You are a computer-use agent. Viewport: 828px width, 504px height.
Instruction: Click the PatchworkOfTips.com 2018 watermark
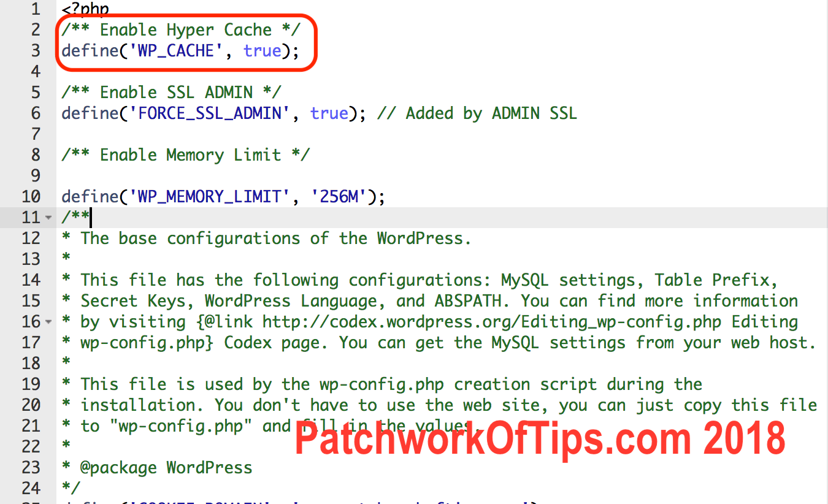coord(540,437)
